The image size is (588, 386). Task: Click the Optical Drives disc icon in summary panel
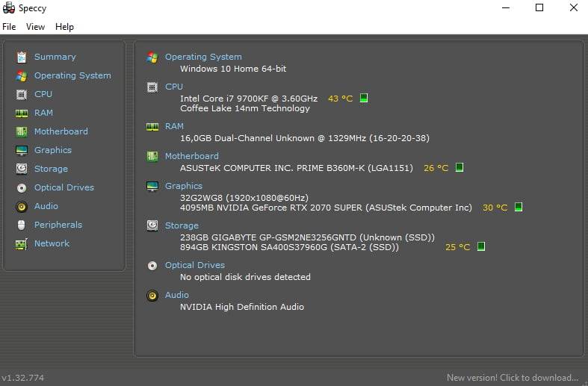pos(152,266)
